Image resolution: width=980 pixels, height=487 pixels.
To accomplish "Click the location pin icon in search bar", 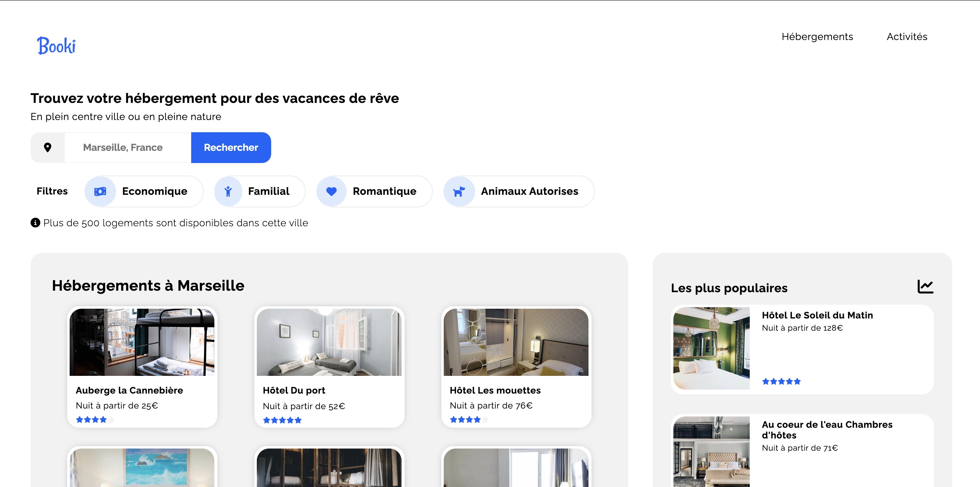I will (48, 147).
